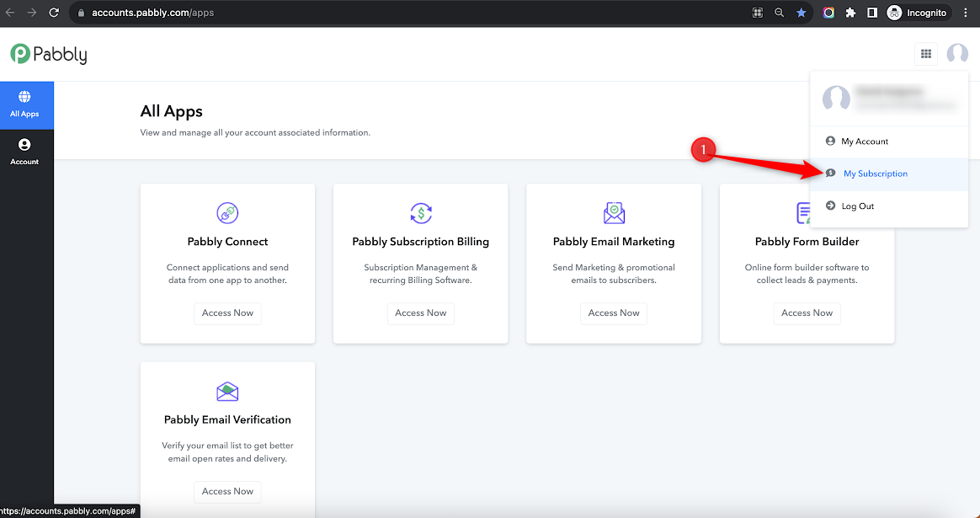Access Now for Pabbly Form Builder
Image resolution: width=980 pixels, height=518 pixels.
807,313
